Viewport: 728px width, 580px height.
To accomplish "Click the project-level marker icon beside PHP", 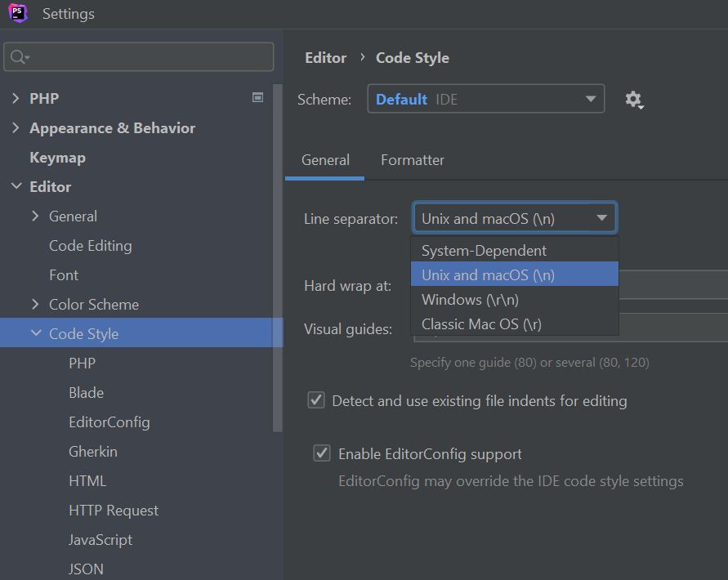I will [257, 97].
